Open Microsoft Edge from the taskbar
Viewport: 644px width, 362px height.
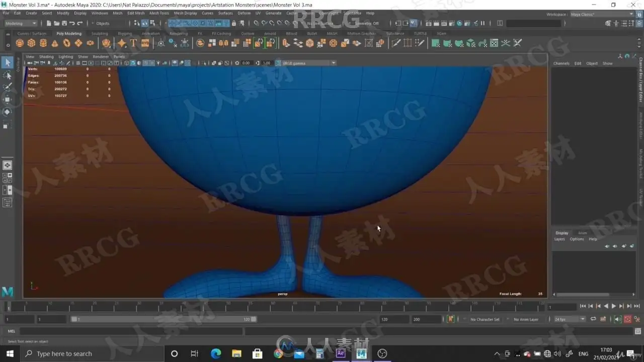coord(216,353)
